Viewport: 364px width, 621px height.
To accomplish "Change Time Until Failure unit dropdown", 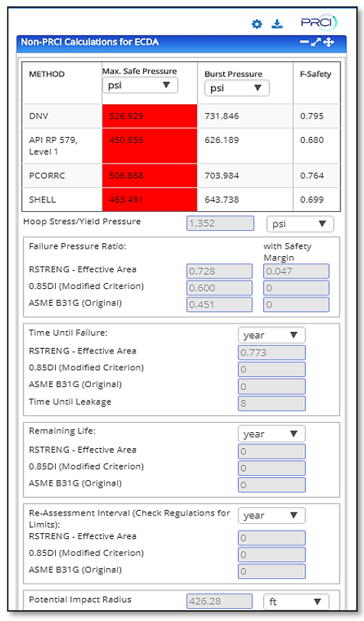I will click(x=271, y=335).
